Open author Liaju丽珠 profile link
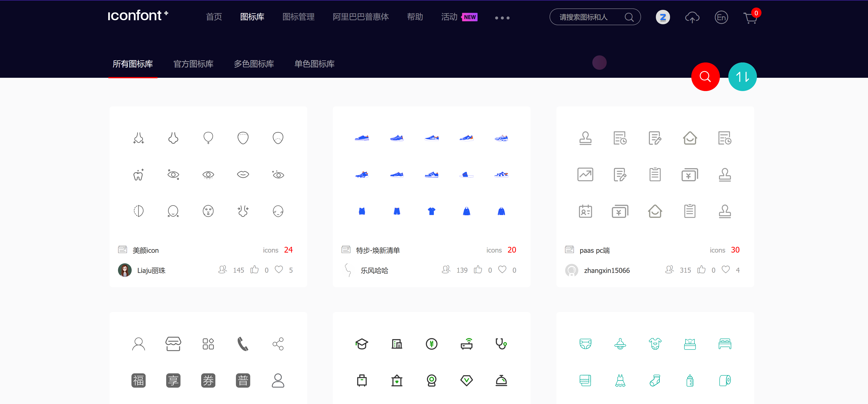The height and width of the screenshot is (404, 868). (151, 270)
